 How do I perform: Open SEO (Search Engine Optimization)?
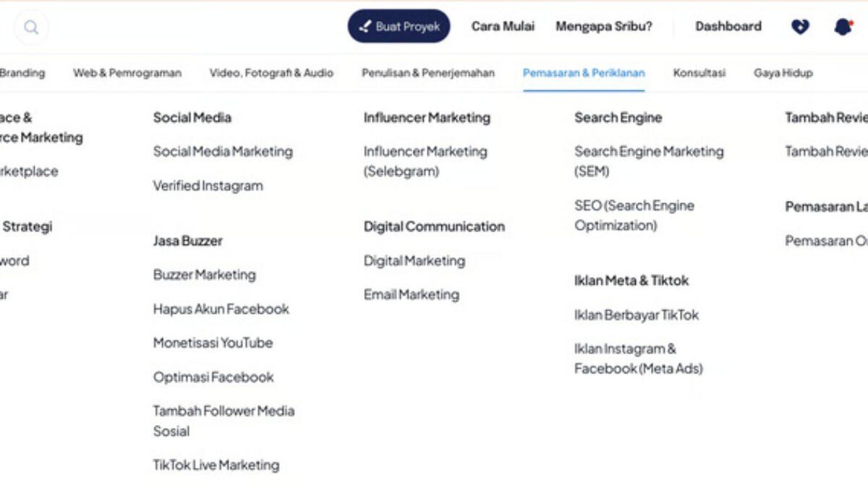[x=634, y=215]
